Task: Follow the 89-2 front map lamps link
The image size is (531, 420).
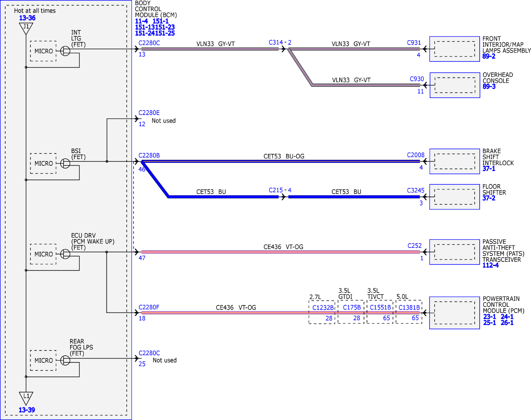Action: coord(489,56)
